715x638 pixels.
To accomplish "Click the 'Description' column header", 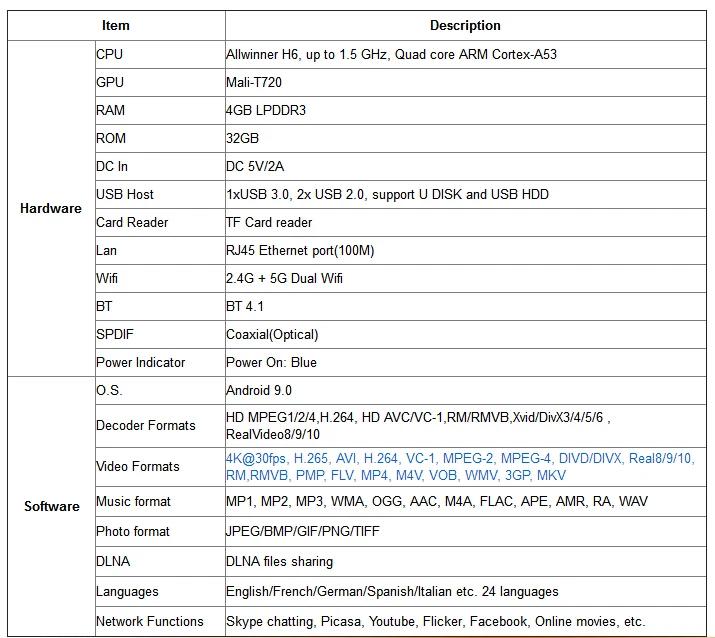I will click(465, 26).
